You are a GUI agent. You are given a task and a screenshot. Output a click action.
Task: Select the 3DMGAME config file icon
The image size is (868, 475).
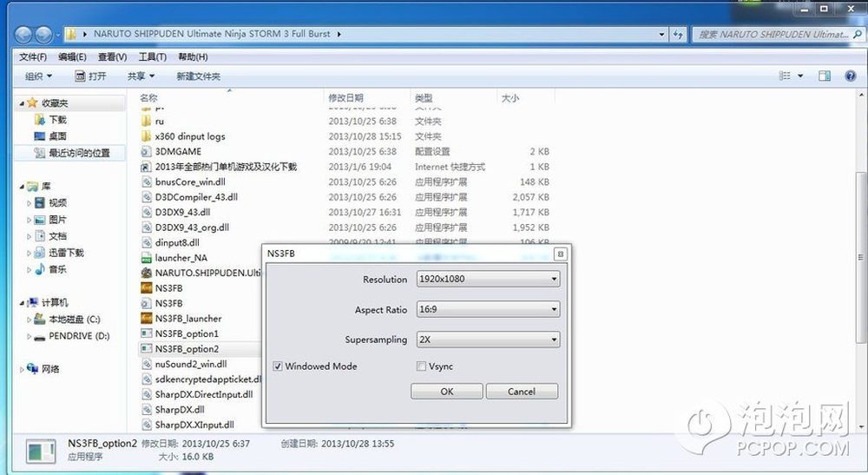146,151
